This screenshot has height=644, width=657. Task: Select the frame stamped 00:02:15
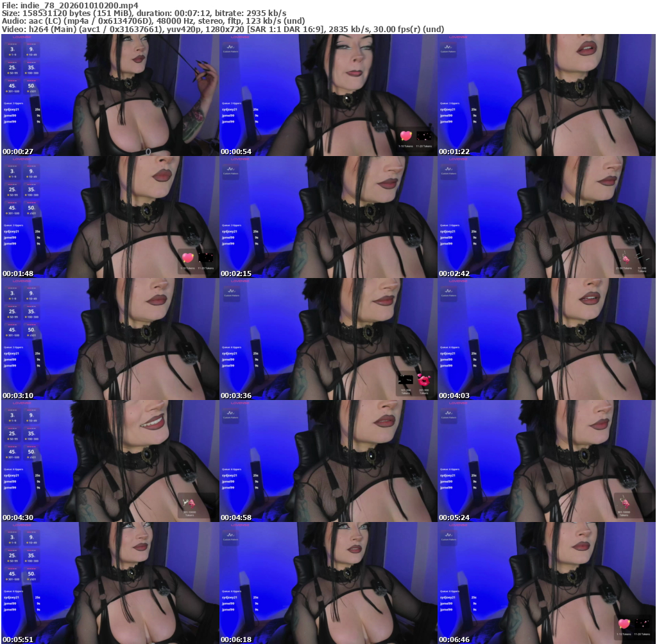tap(328, 217)
